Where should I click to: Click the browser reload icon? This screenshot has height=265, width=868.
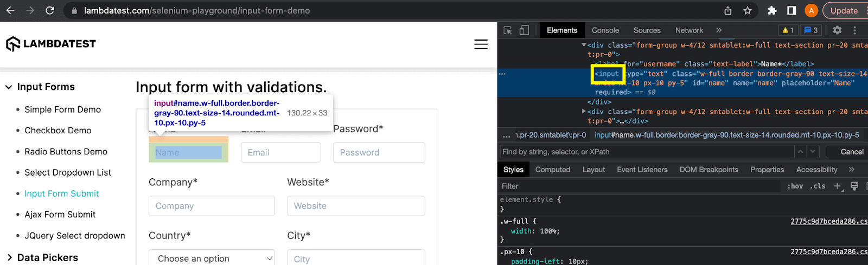click(x=49, y=10)
